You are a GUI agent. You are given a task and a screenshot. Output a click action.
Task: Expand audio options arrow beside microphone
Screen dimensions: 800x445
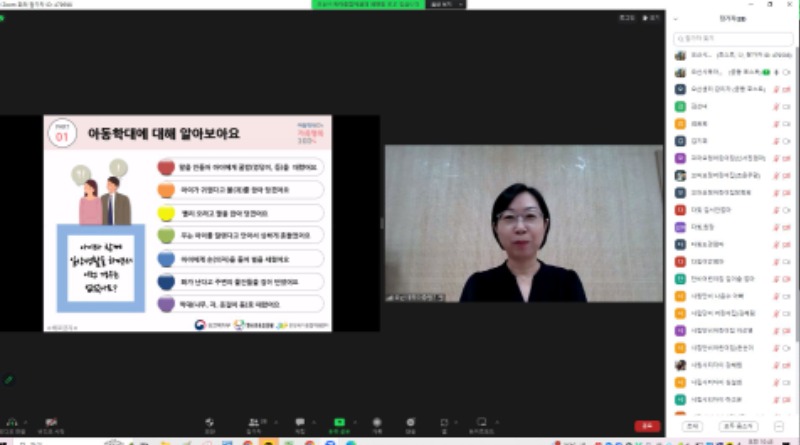click(x=27, y=422)
